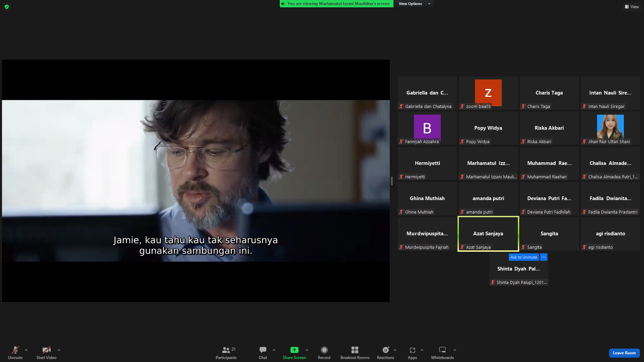Click the muted mic icon for agi risdianto
This screenshot has height=362, width=644.
584,247
